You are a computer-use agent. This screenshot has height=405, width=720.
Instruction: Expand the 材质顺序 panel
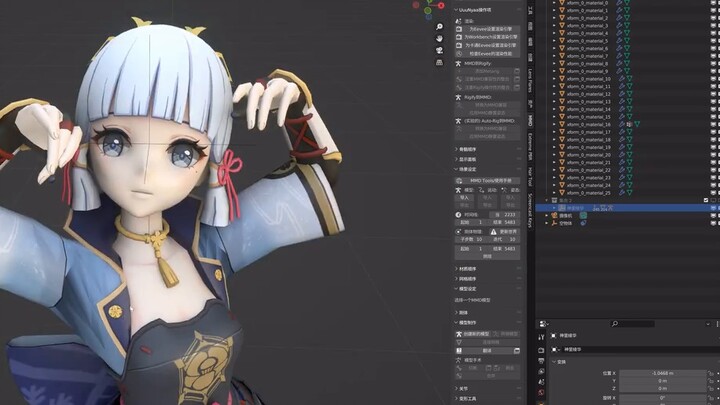[x=456, y=269]
